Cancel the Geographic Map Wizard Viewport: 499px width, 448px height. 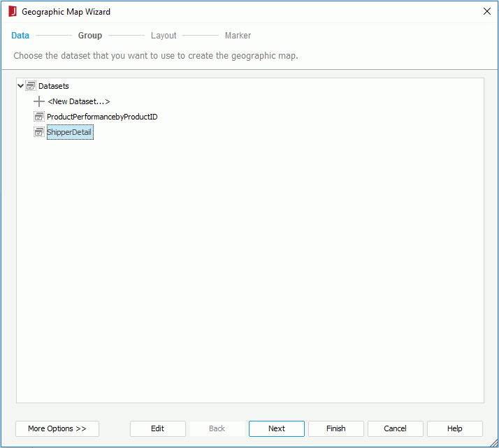pos(396,428)
